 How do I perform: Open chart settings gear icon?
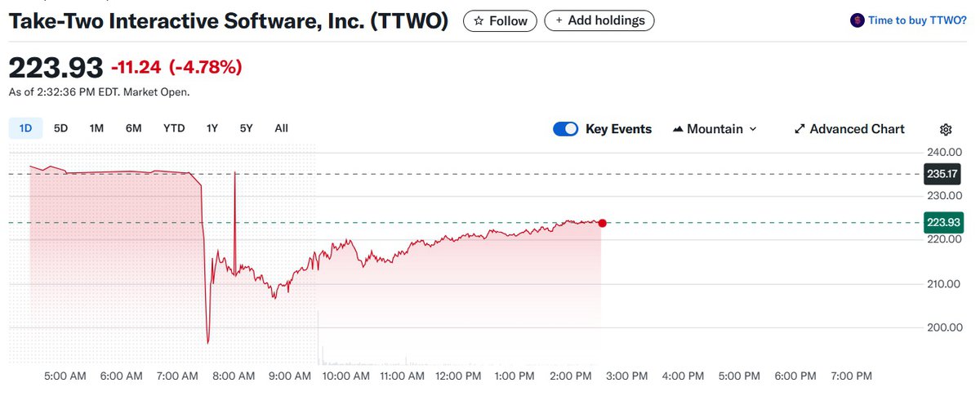946,129
